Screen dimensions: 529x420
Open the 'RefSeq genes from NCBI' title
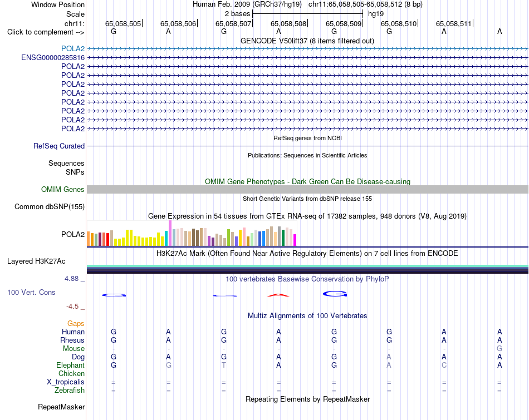(308, 138)
